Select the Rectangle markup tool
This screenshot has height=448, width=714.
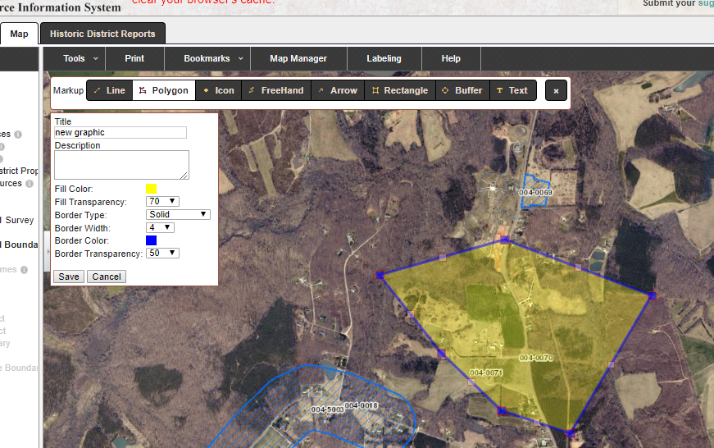(x=400, y=91)
